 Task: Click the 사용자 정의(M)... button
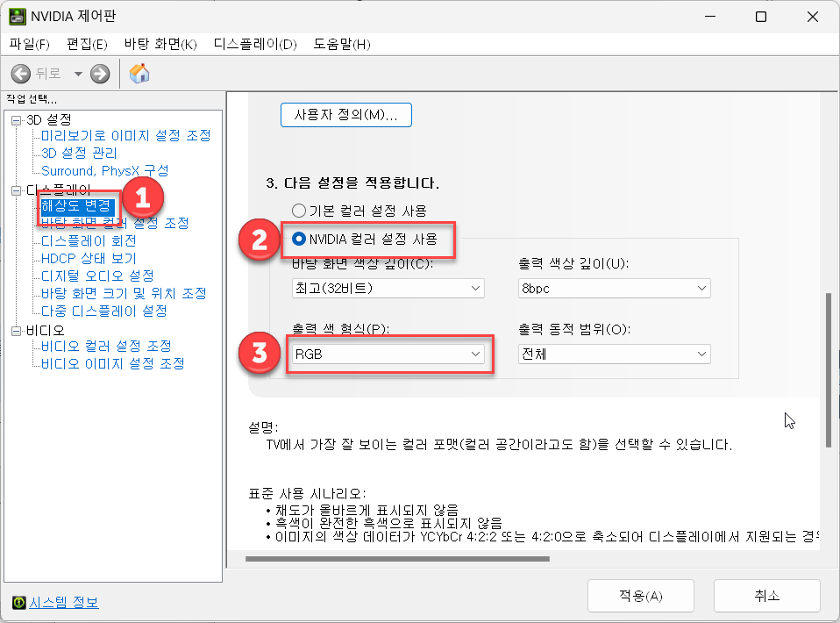(x=346, y=115)
